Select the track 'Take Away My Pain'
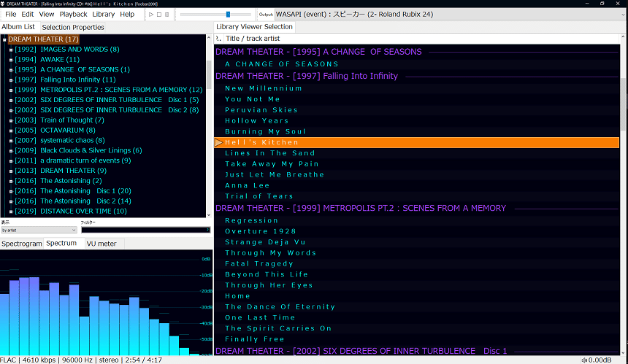The width and height of the screenshot is (628, 364). 416,164
